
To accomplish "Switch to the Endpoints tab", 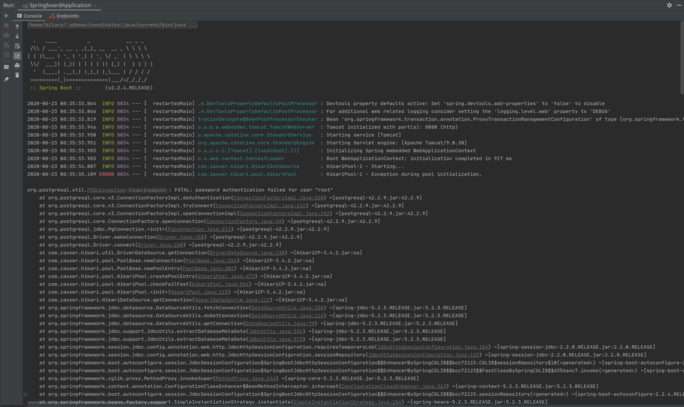I will [x=64, y=16].
